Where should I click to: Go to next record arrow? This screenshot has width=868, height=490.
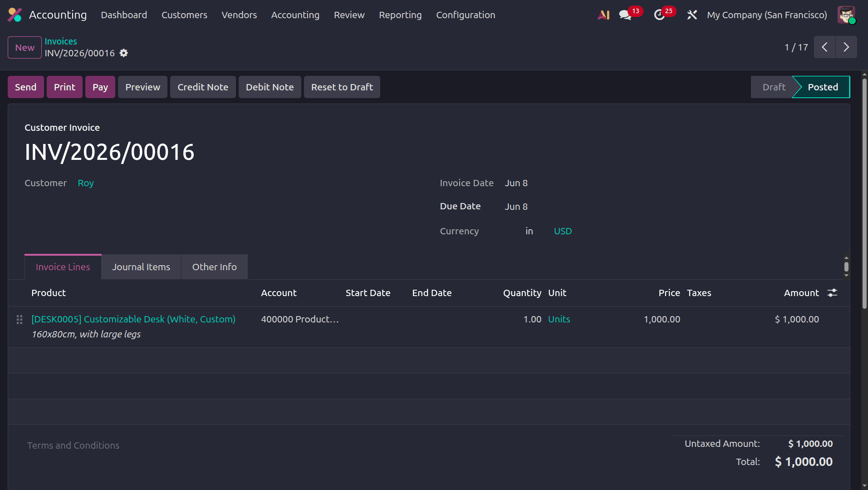pyautogui.click(x=846, y=47)
